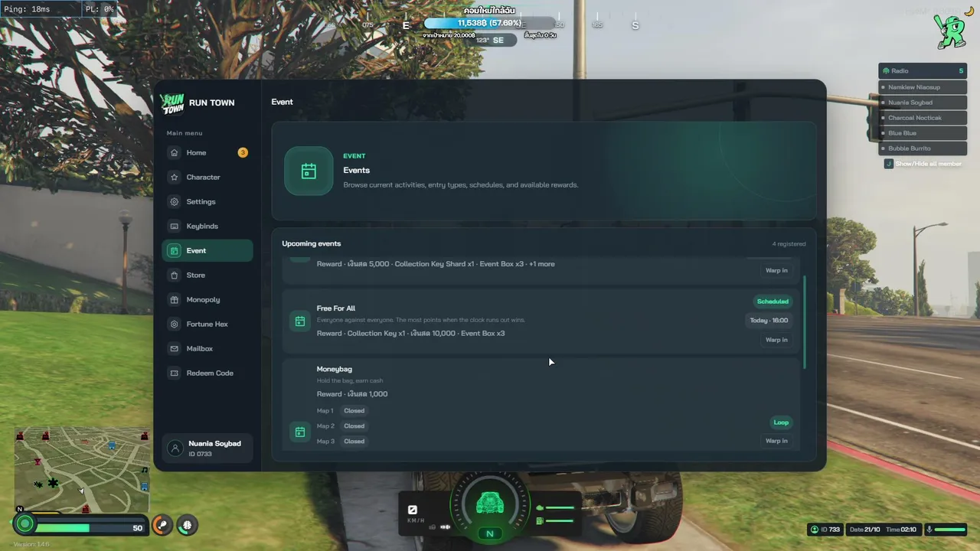Click the Free For All calendar icon
The width and height of the screenshot is (980, 551).
pos(300,321)
